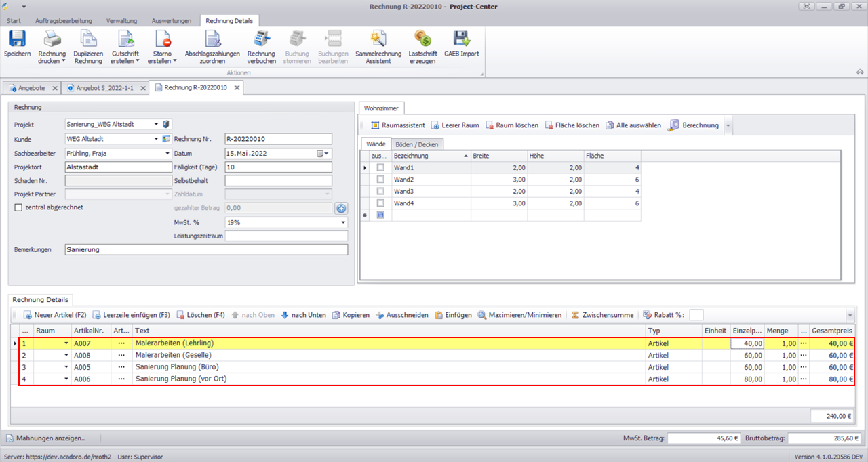Open the Sachbearbeiter dropdown list
Viewport: 868px width, 462px height.
[167, 154]
